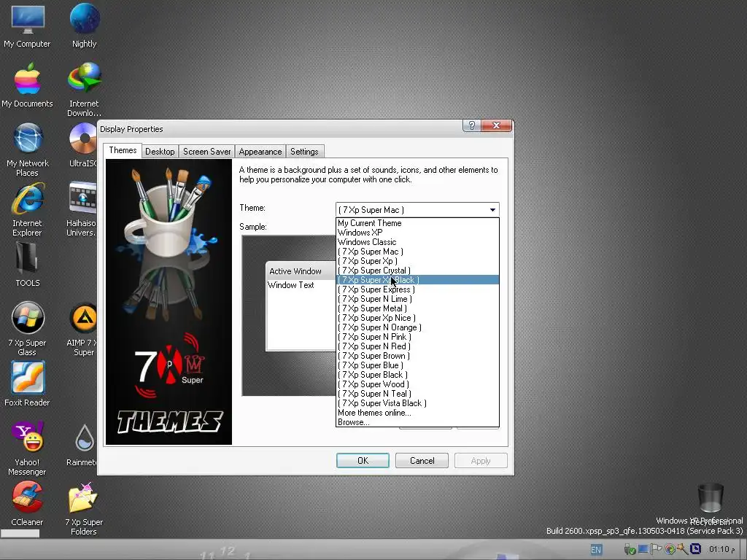Select My Current Theme from list

pos(417,223)
